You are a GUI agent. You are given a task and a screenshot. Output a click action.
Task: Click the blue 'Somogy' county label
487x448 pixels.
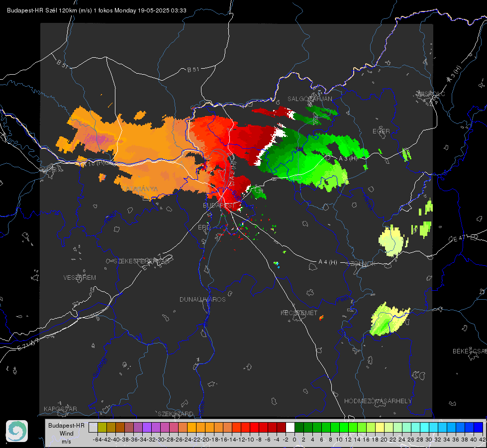click(x=99, y=367)
